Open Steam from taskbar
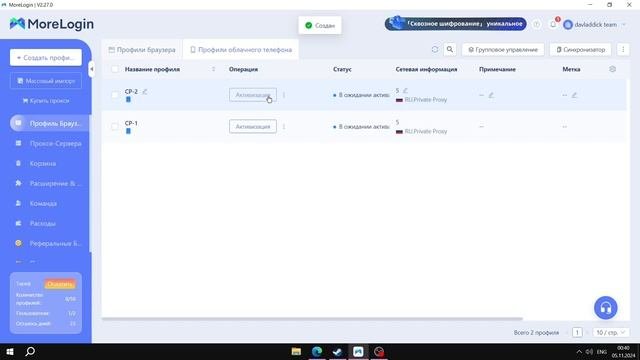Screen dimensions: 640x360 [x=337, y=351]
